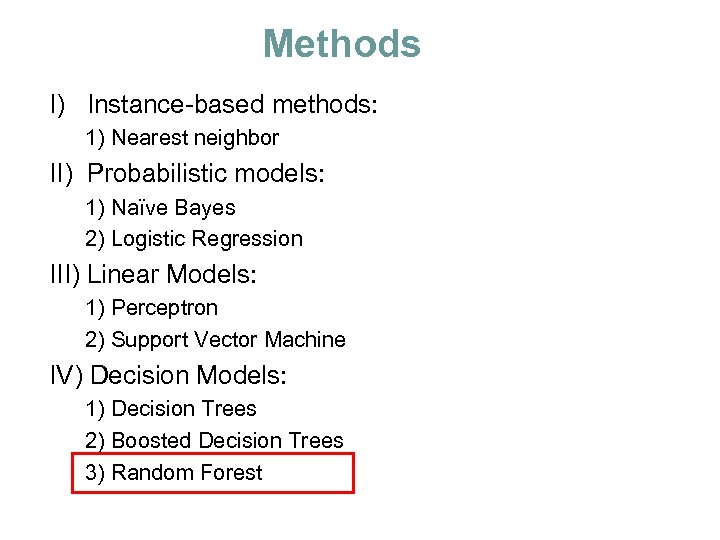Click the roman numeral 'III)' marker
This screenshot has height=540, width=720.
[66, 274]
